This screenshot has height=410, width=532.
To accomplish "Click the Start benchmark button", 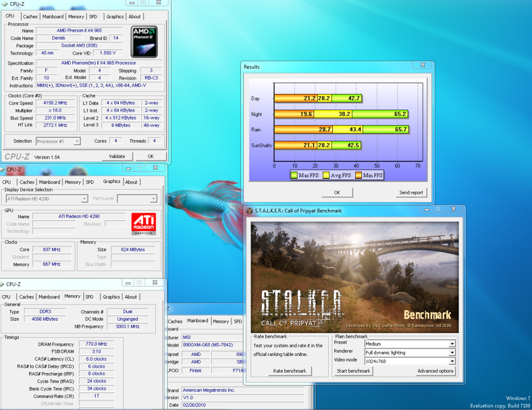I will coord(354,371).
